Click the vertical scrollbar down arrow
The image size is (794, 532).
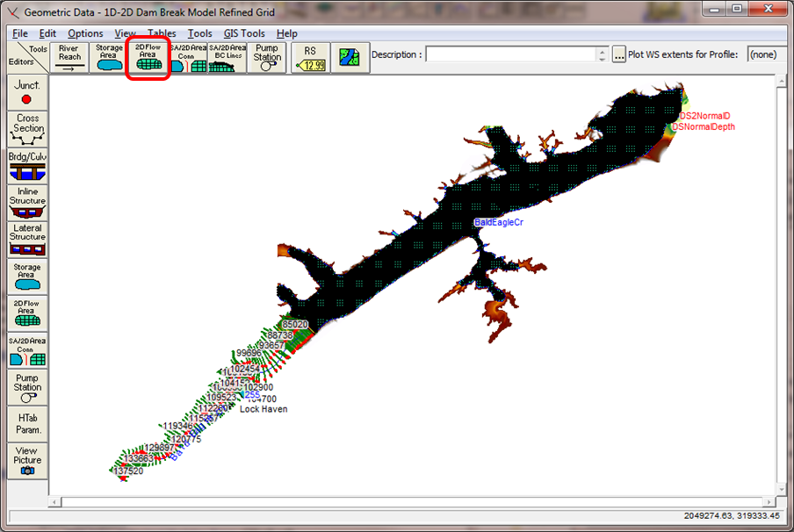click(782, 490)
